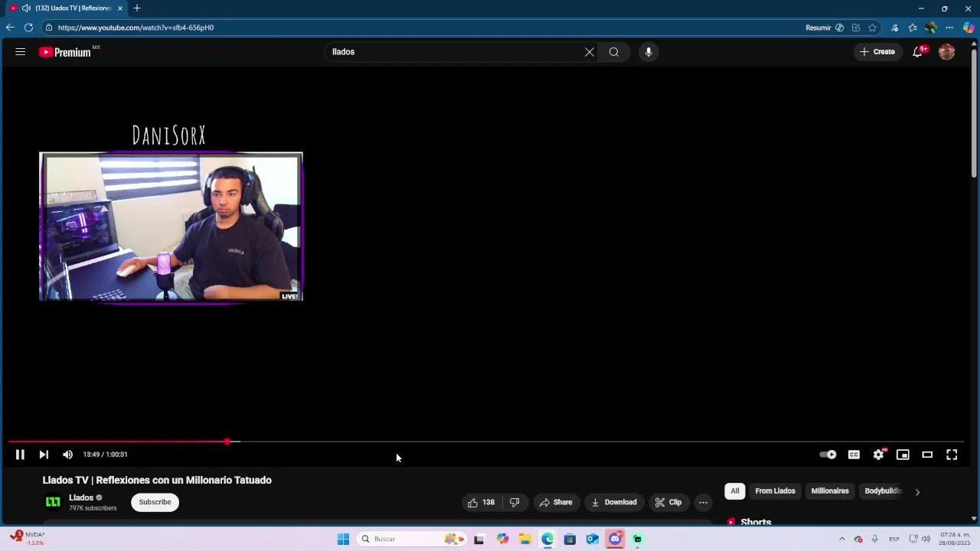Click the browser address bar URL
The width and height of the screenshot is (980, 551).
(136, 28)
